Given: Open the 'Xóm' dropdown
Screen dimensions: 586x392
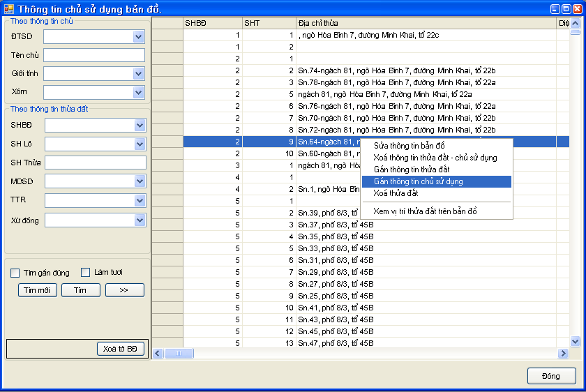Looking at the screenshot, I should coord(138,92).
